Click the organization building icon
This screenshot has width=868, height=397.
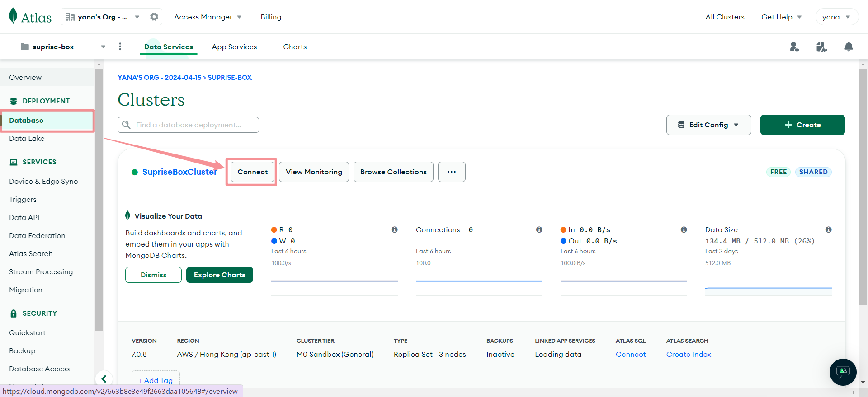pyautogui.click(x=70, y=17)
